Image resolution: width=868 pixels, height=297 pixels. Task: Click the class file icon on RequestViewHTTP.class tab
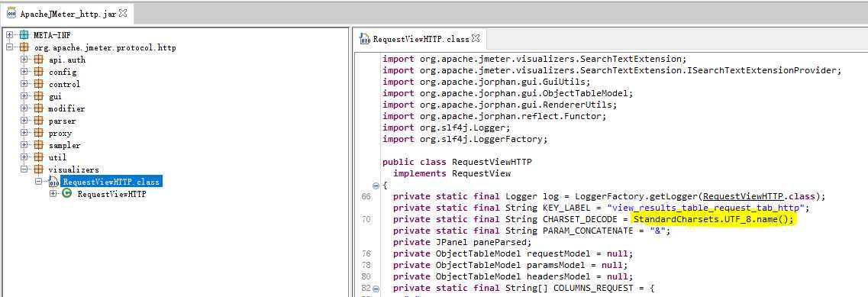(364, 39)
